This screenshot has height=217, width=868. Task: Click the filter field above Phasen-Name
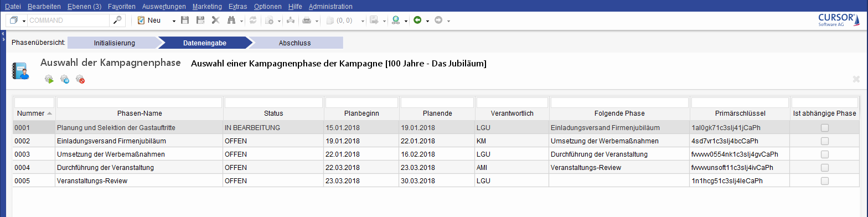tap(139, 102)
